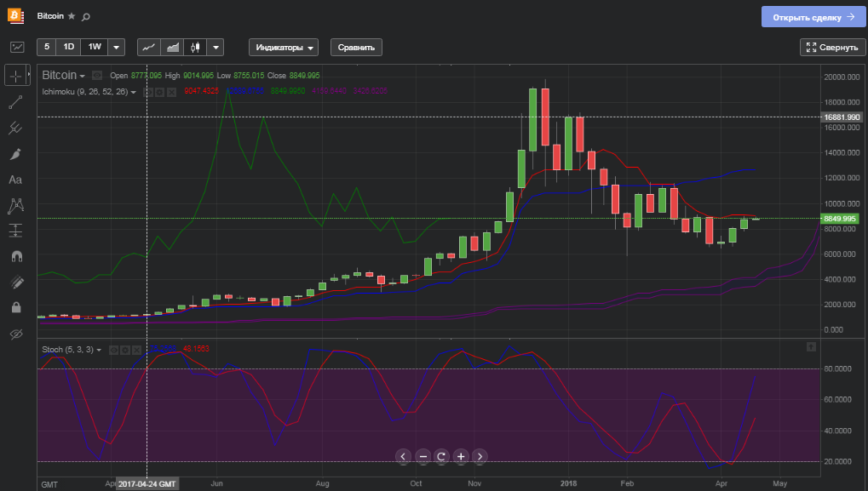Select the 1D timeframe
Viewport: 868px width, 491px height.
point(70,47)
